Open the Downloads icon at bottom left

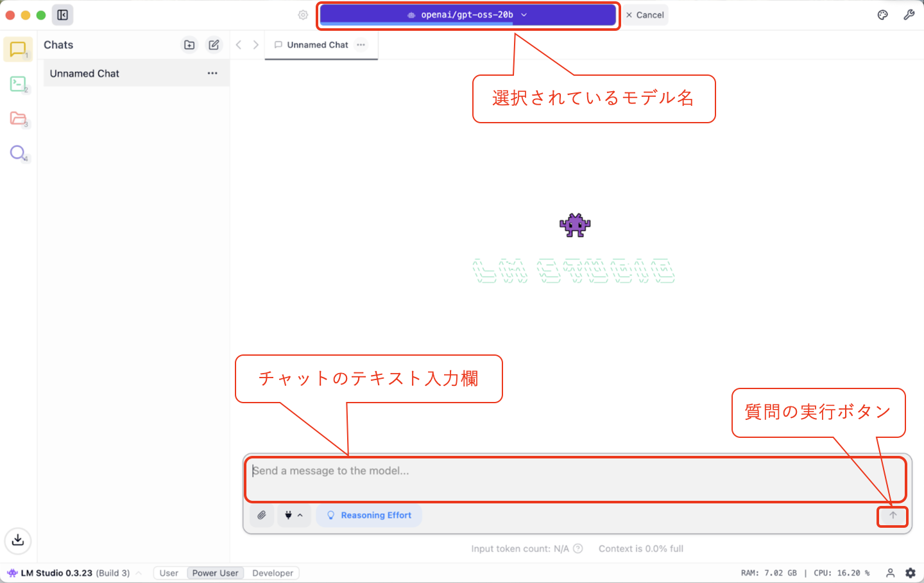click(18, 540)
